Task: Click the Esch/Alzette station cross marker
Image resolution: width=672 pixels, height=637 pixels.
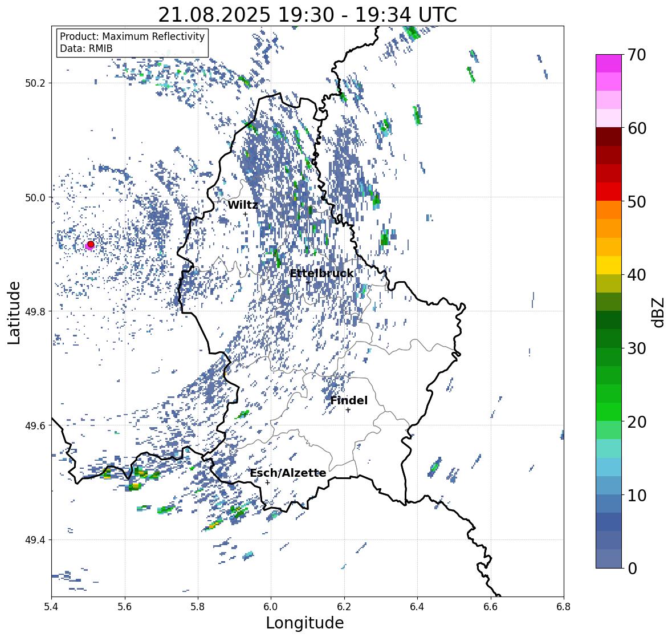Action: coord(267,482)
